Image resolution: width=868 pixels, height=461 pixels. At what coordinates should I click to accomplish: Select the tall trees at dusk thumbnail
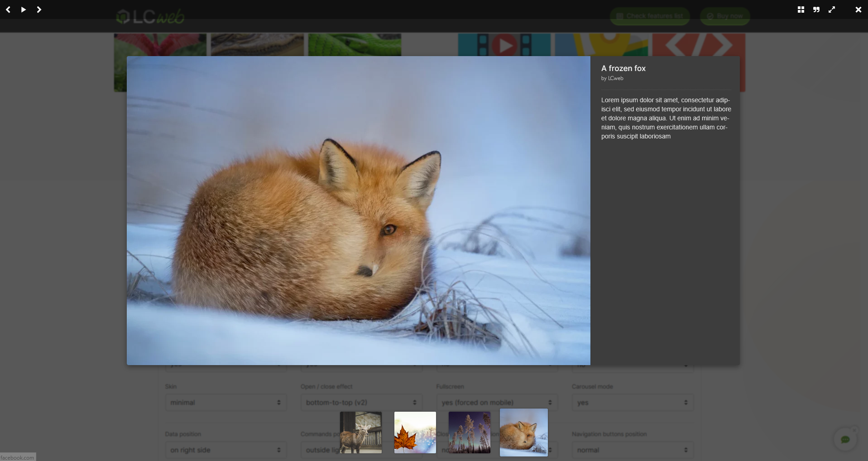[x=470, y=432]
